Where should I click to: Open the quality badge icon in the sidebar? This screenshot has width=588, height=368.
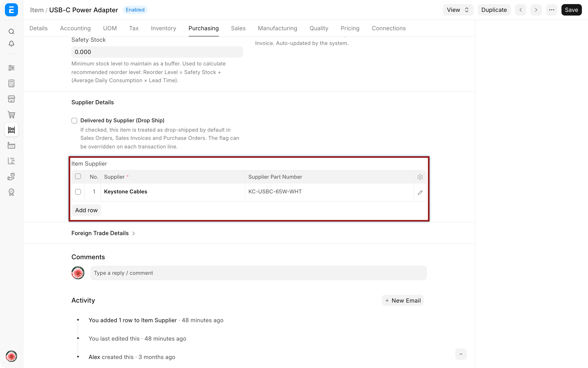11,192
